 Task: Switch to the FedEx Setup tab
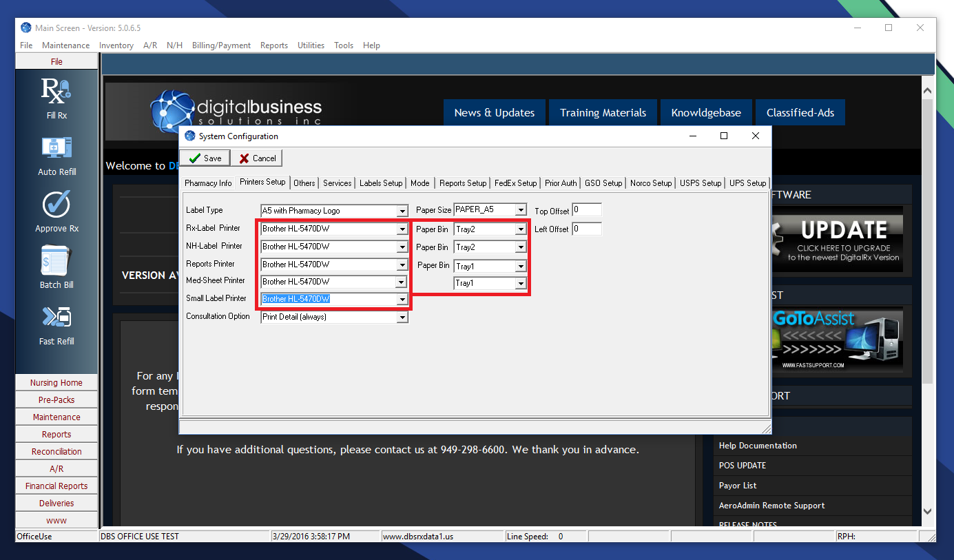point(515,183)
